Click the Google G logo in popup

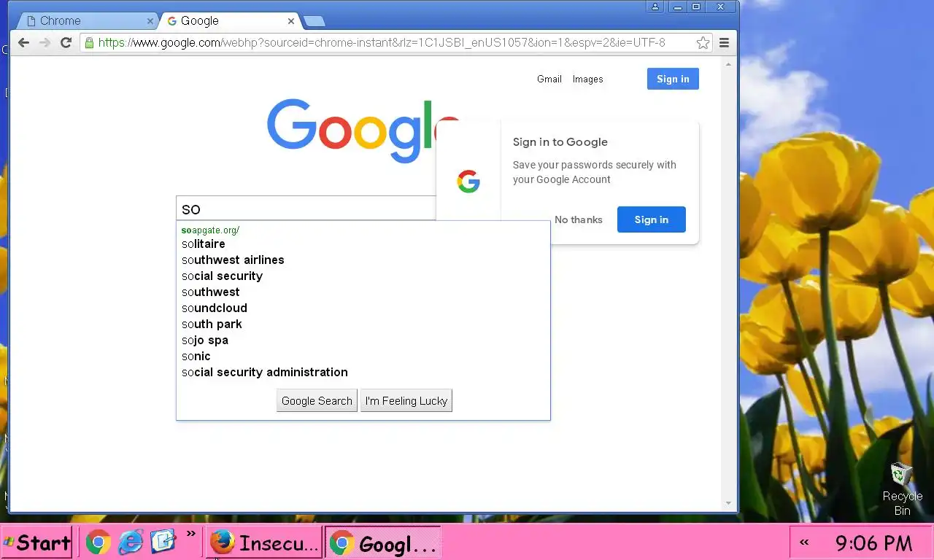468,182
